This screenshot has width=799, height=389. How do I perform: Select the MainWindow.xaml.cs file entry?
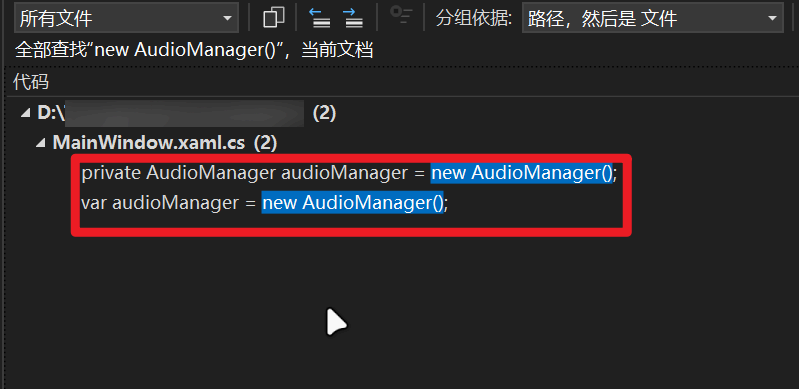(149, 143)
